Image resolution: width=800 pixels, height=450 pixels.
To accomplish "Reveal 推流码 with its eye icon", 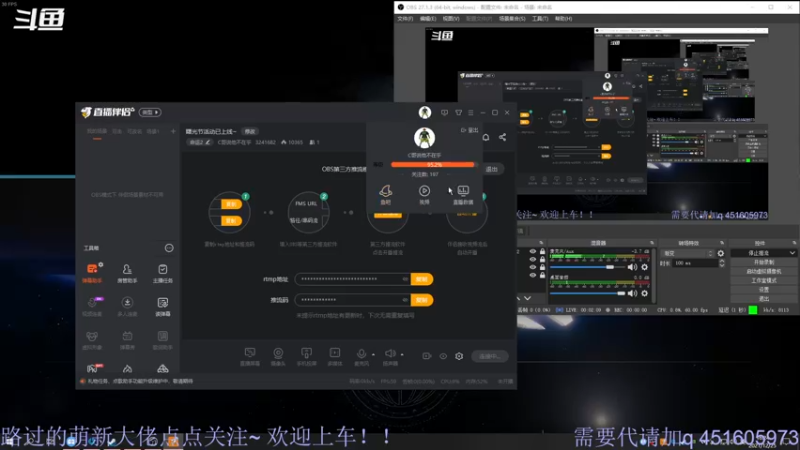I will click(405, 300).
